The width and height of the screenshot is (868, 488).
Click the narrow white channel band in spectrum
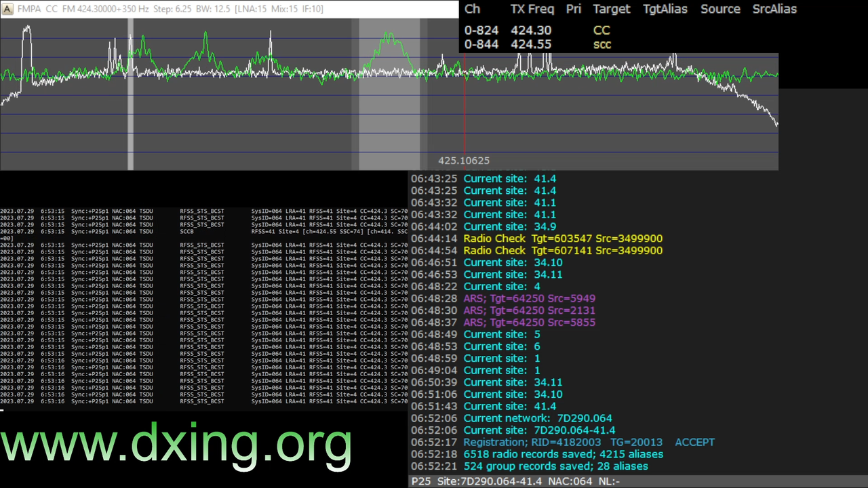131,94
